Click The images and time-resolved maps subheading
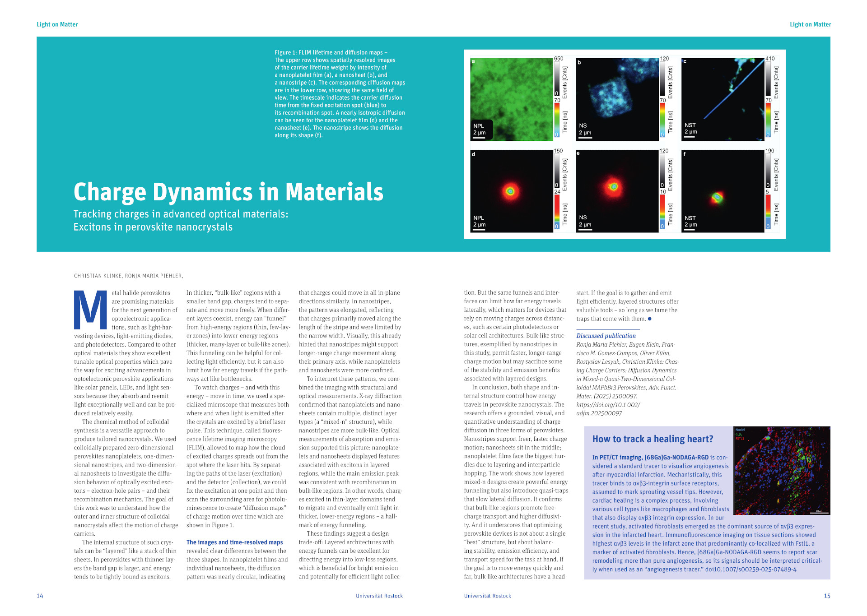This screenshot has width=867, height=616. [234, 542]
